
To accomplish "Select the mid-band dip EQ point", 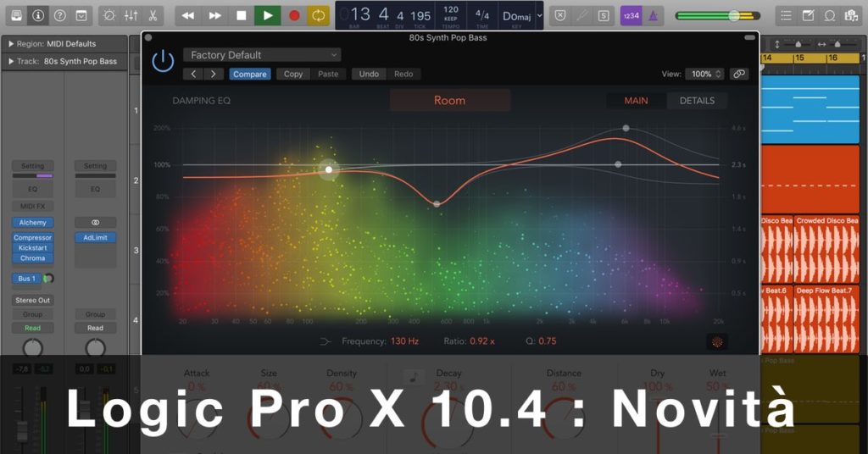I will [437, 204].
